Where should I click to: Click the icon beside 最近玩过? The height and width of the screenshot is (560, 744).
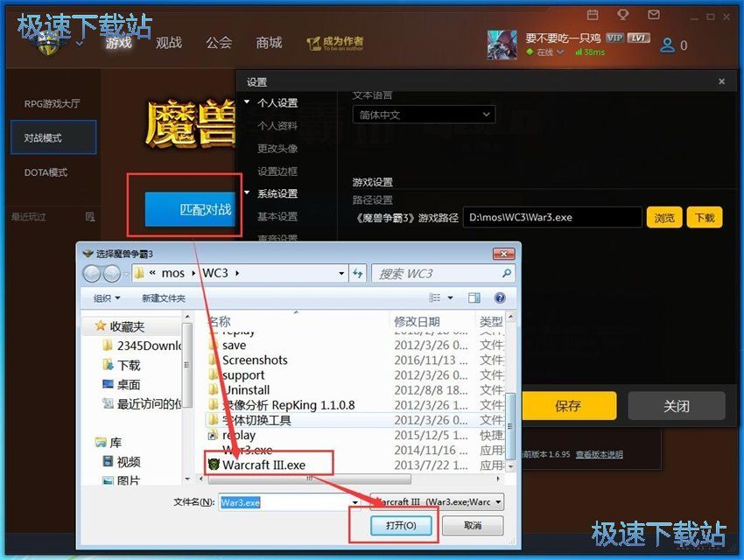tap(89, 217)
